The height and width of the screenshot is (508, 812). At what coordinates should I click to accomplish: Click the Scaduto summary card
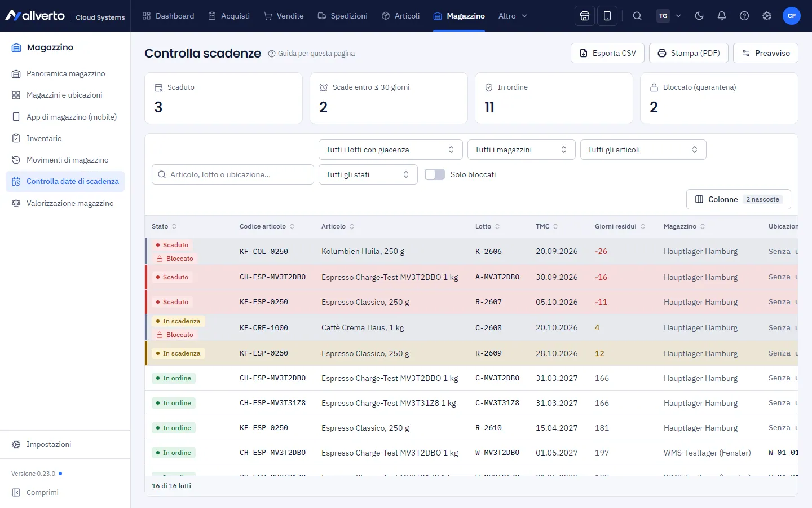223,98
